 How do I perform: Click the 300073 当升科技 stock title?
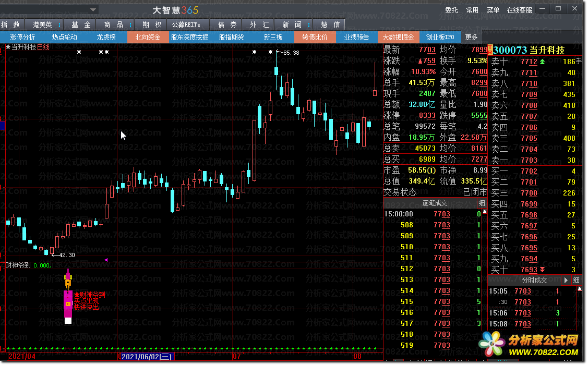click(529, 50)
